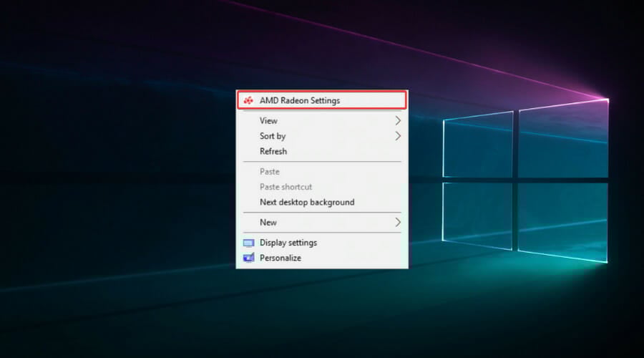Click the Display settings monitor icon
This screenshot has width=644, height=358.
[x=248, y=243]
